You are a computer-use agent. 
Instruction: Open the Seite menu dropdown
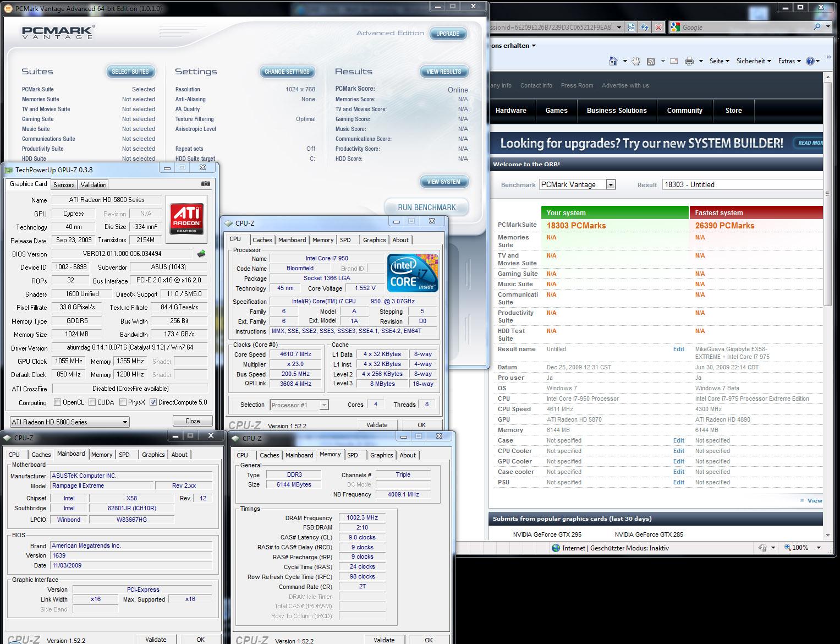coord(719,61)
